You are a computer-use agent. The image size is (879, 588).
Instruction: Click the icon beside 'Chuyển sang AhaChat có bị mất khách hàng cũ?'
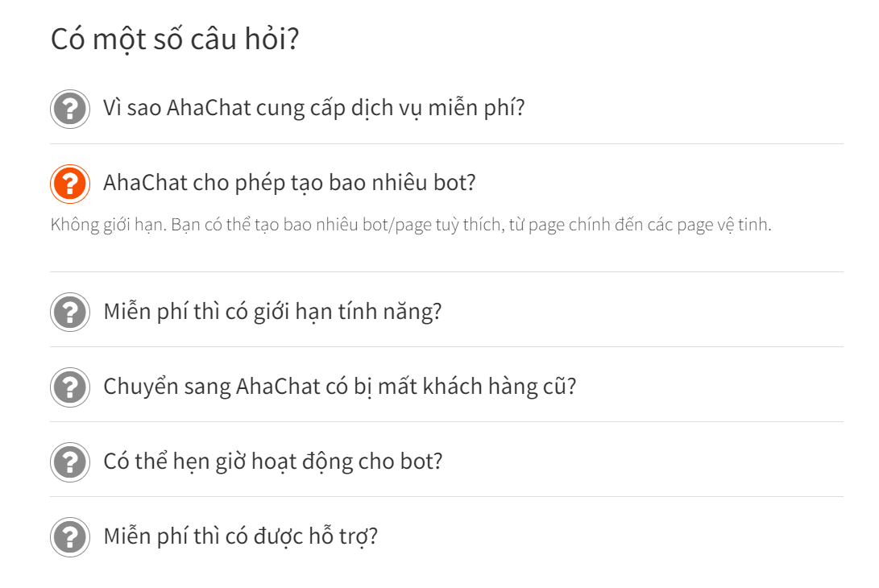[70, 387]
